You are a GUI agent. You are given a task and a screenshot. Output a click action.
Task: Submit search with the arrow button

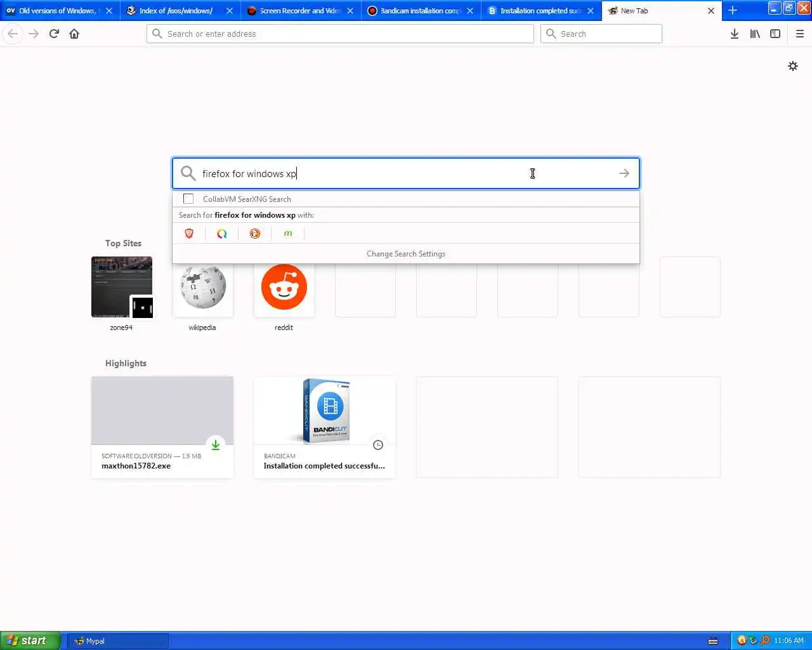click(624, 173)
